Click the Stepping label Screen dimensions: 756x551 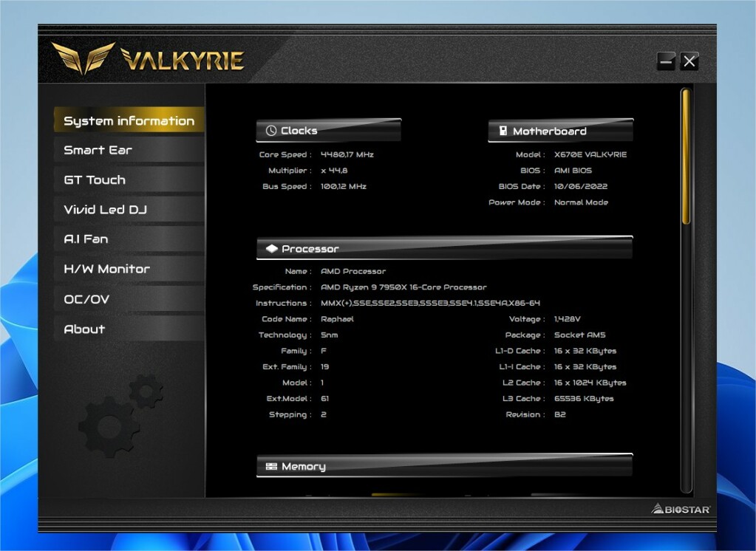[x=290, y=414]
